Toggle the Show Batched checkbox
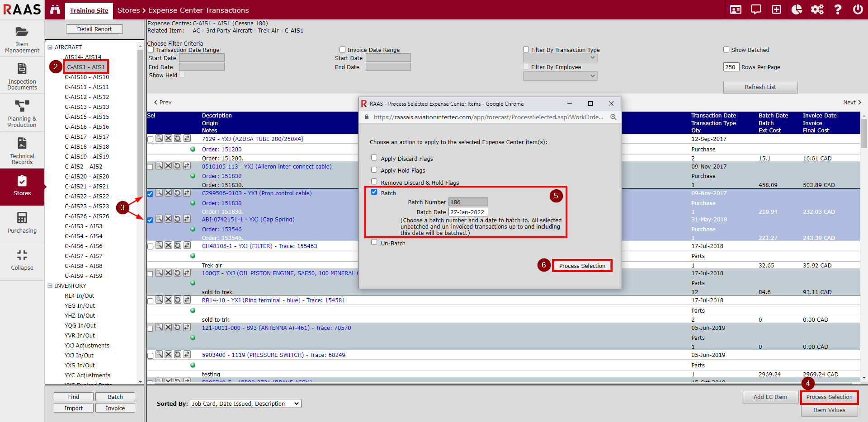 (726, 50)
